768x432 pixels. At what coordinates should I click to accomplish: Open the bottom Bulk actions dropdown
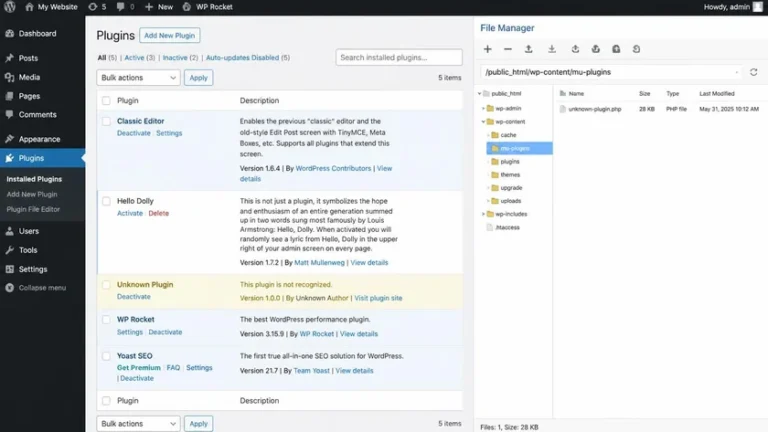point(139,424)
